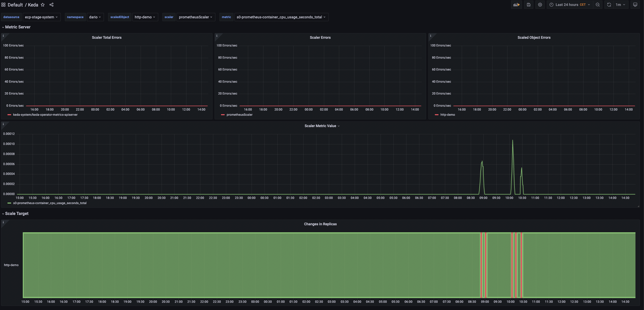This screenshot has height=310, width=644.
Task: Star the Keda dashboard
Action: [43, 5]
